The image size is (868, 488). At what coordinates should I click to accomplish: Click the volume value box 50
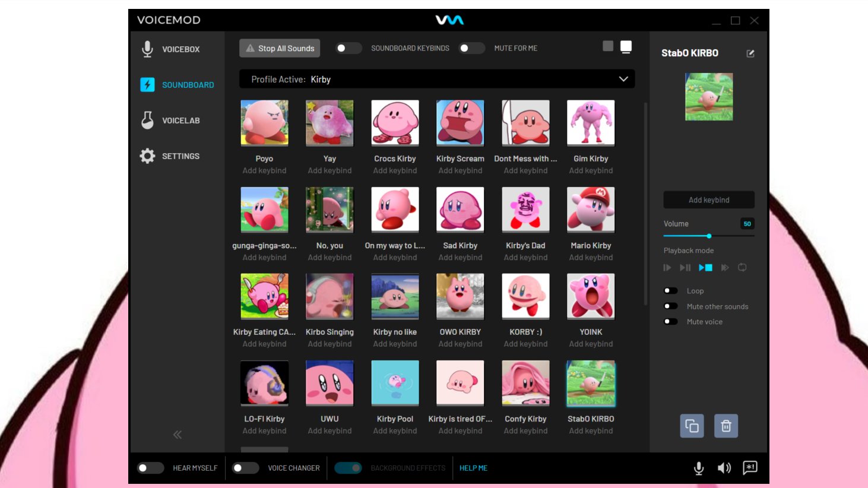747,224
